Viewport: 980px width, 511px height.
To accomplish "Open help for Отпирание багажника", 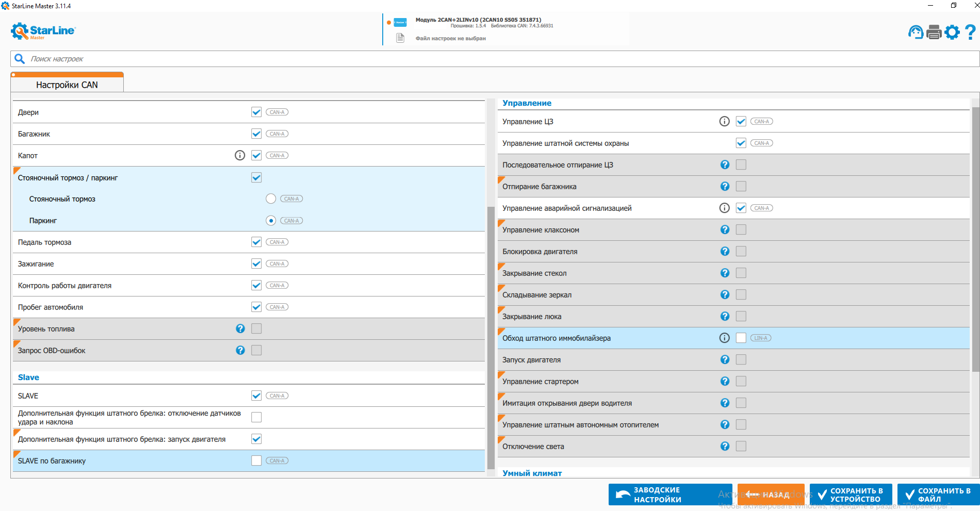I will tap(725, 186).
